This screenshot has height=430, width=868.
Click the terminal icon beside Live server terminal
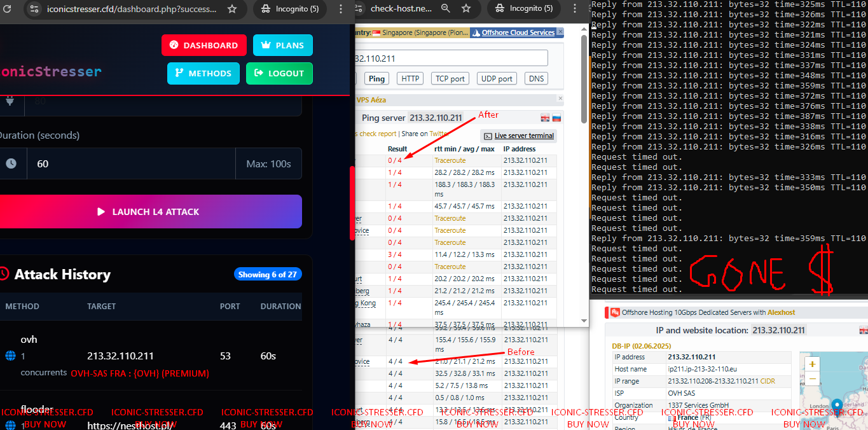tap(488, 136)
